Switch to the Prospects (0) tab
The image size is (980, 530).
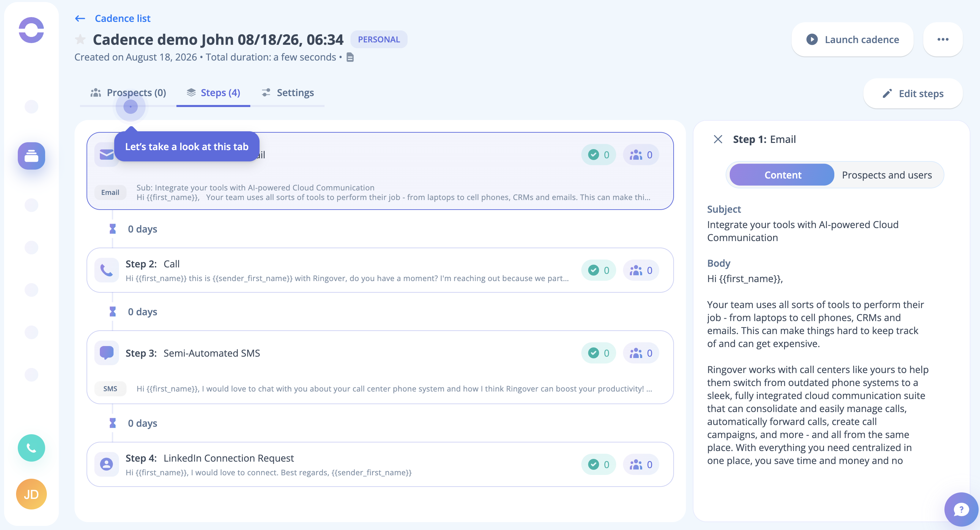click(x=128, y=92)
